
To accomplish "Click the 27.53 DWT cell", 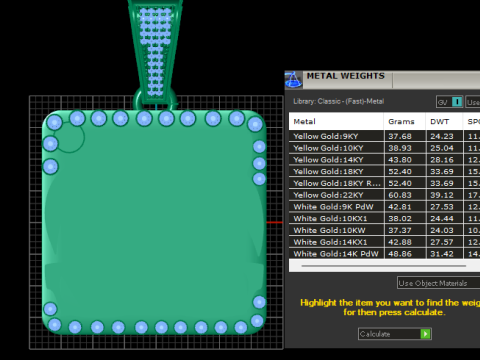I will pyautogui.click(x=444, y=207).
